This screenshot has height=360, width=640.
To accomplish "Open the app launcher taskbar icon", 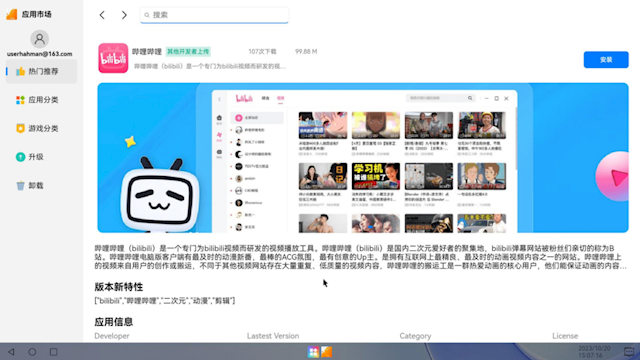I will point(313,352).
